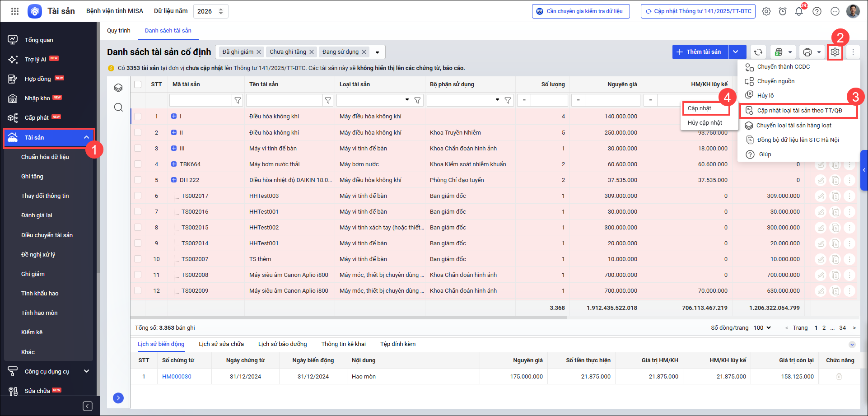Click the print icon in toolbar
Screen dimensions: 868x416
[807, 52]
